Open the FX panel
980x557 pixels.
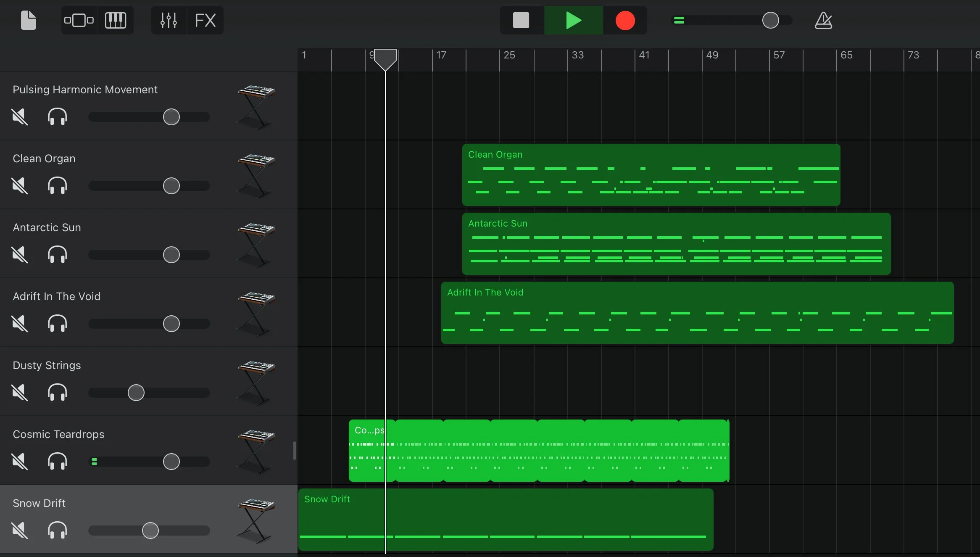tap(205, 20)
